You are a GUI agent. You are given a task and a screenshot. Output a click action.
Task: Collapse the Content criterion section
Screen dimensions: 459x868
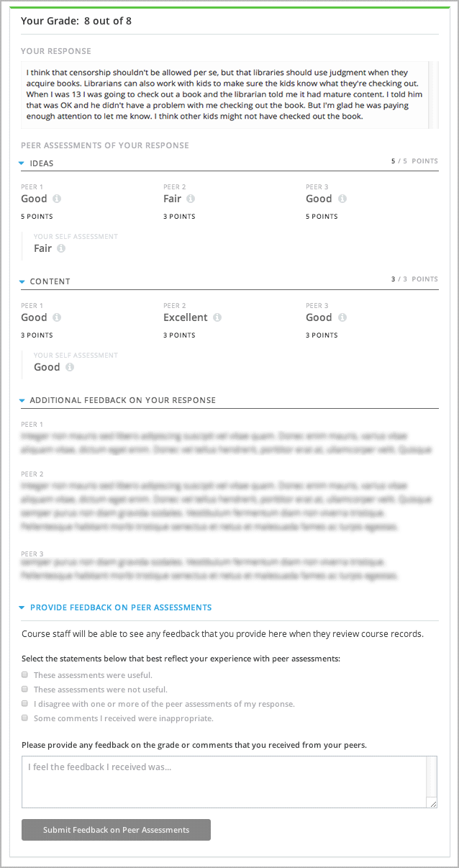(x=22, y=282)
